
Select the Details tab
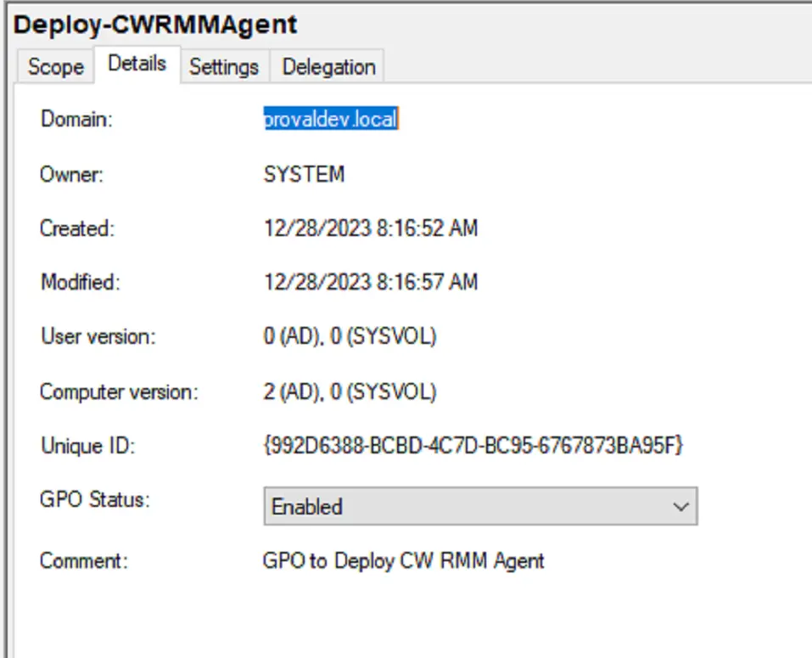[x=137, y=64]
